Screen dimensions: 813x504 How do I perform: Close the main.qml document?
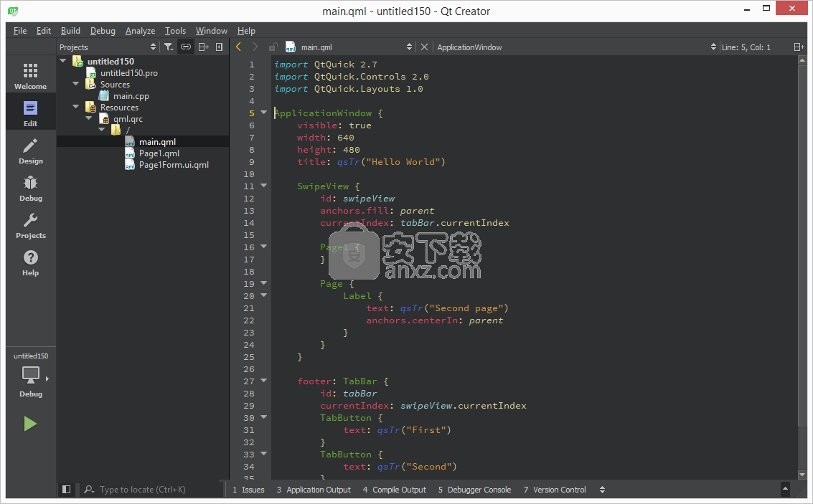424,47
